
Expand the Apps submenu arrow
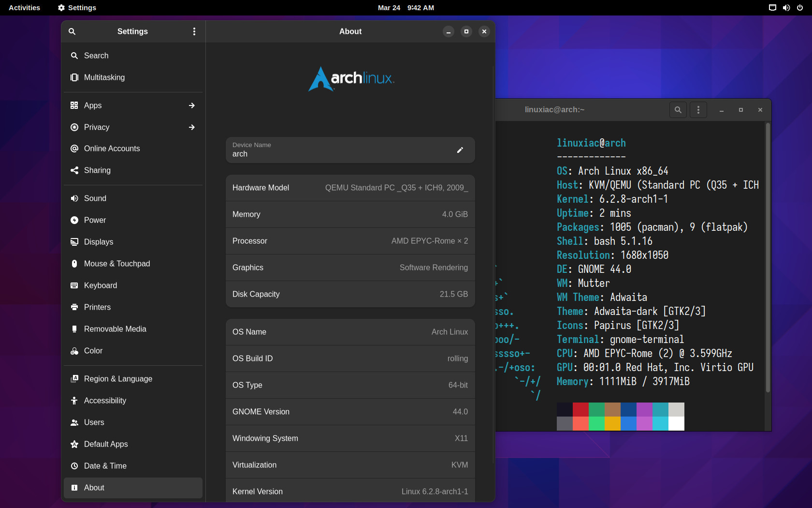coord(192,105)
